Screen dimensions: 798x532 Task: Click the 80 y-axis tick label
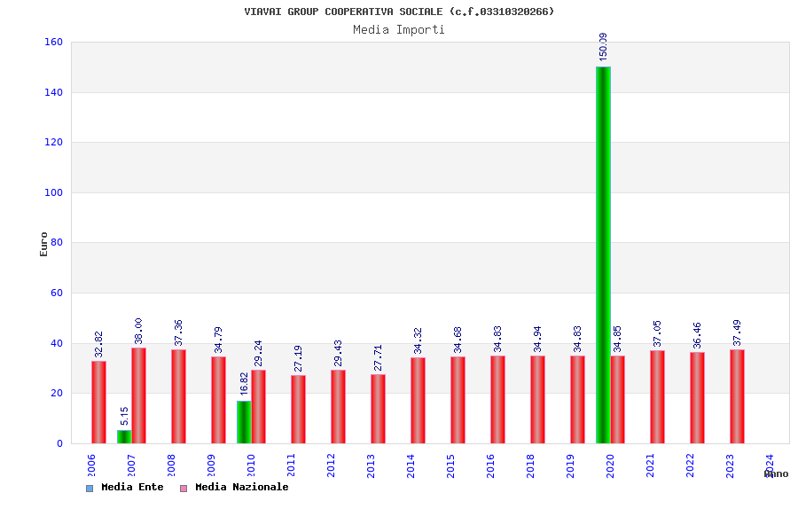(57, 243)
